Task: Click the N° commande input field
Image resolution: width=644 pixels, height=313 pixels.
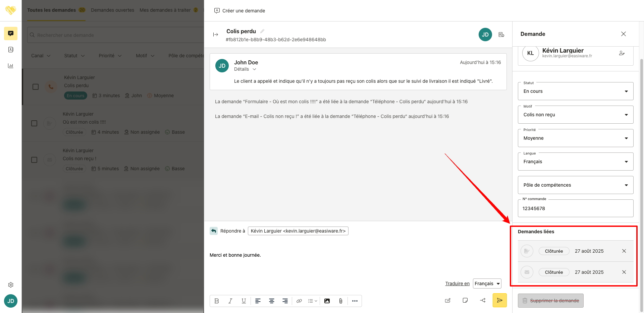Action: 575,208
